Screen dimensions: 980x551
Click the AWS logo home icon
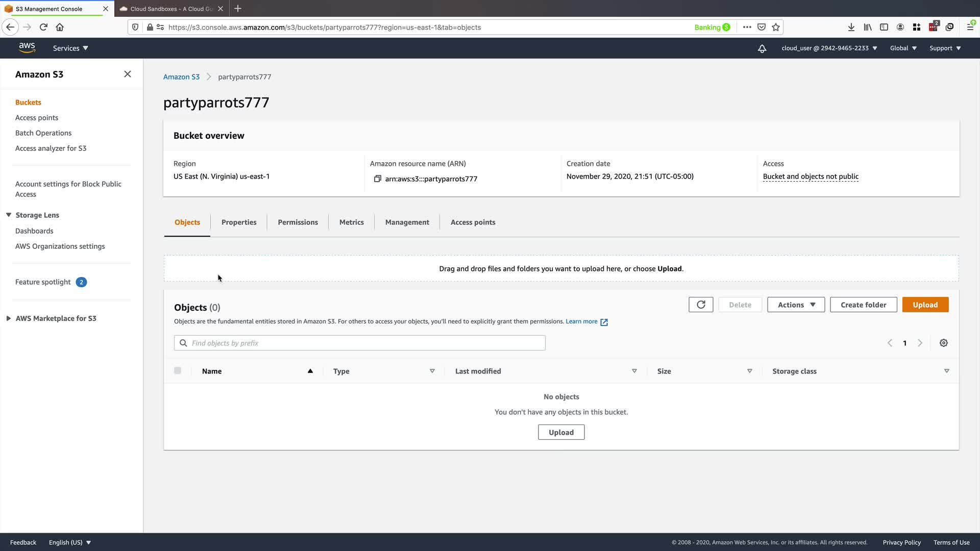tap(27, 47)
